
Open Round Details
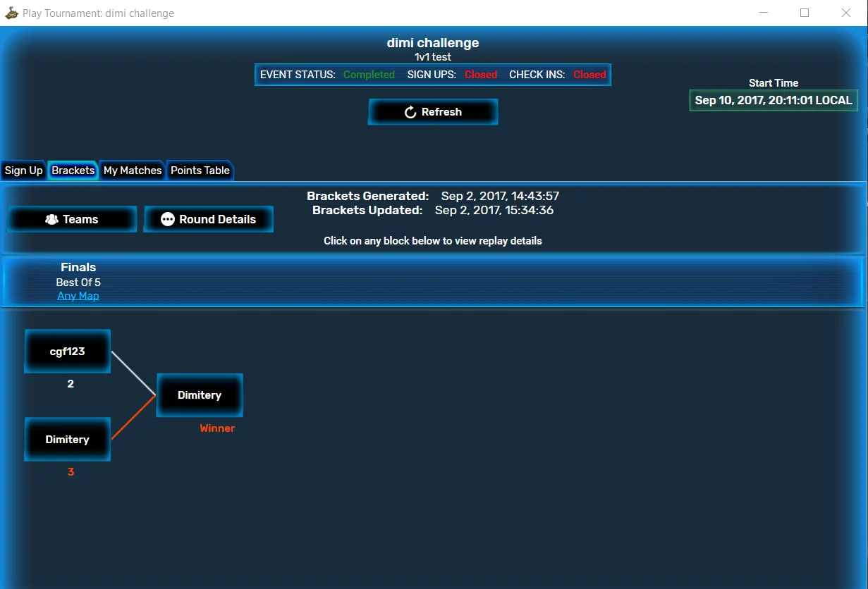point(209,219)
